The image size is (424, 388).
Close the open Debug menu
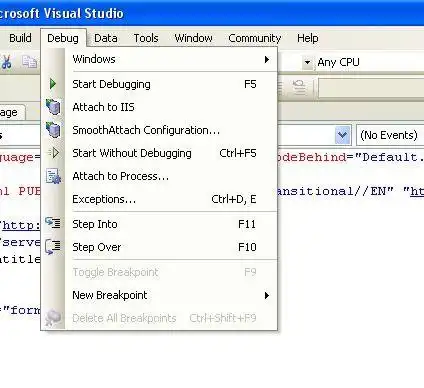pos(63,38)
